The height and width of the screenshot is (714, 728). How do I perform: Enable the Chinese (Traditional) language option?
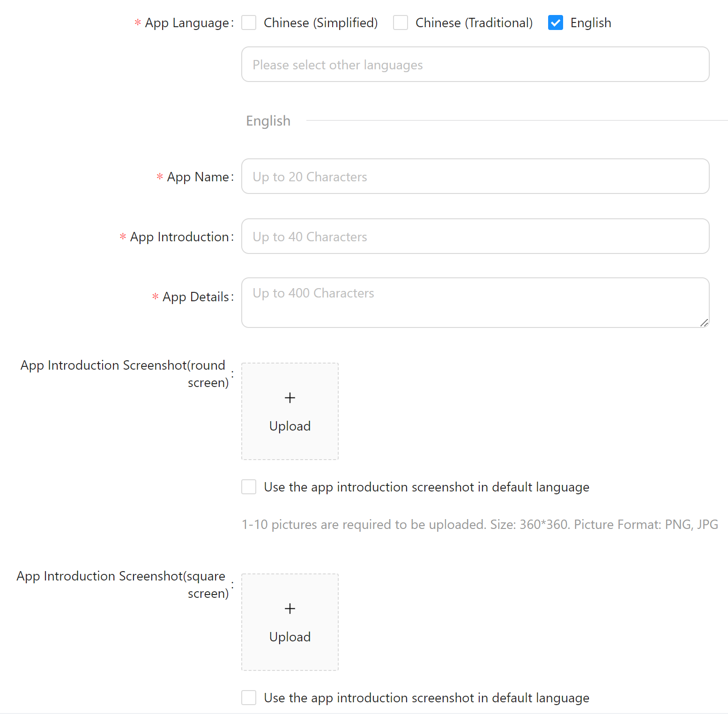401,22
